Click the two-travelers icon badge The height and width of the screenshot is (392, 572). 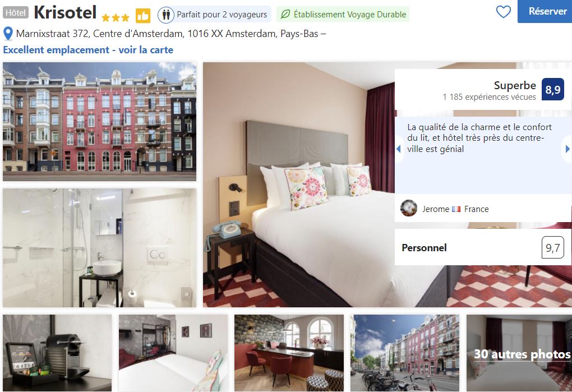(x=166, y=15)
